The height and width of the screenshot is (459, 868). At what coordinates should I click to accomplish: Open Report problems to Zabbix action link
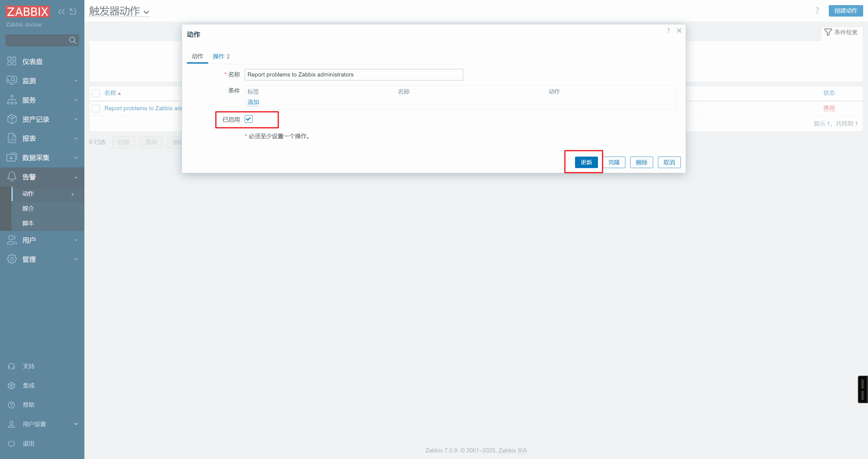[x=143, y=108]
